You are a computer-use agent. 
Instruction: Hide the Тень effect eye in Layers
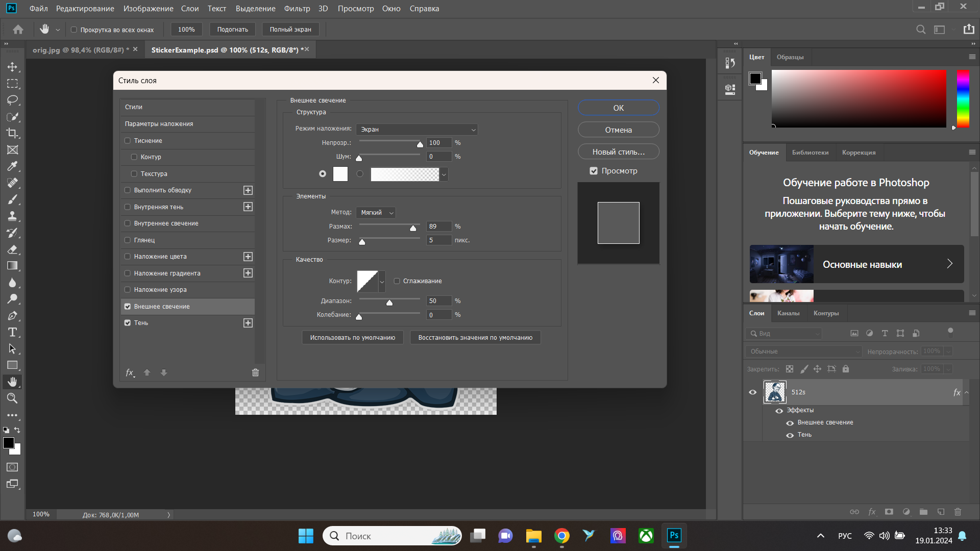click(x=790, y=435)
